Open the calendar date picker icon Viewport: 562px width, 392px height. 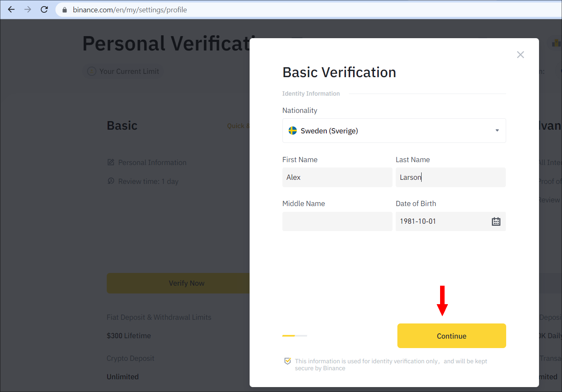click(x=496, y=222)
